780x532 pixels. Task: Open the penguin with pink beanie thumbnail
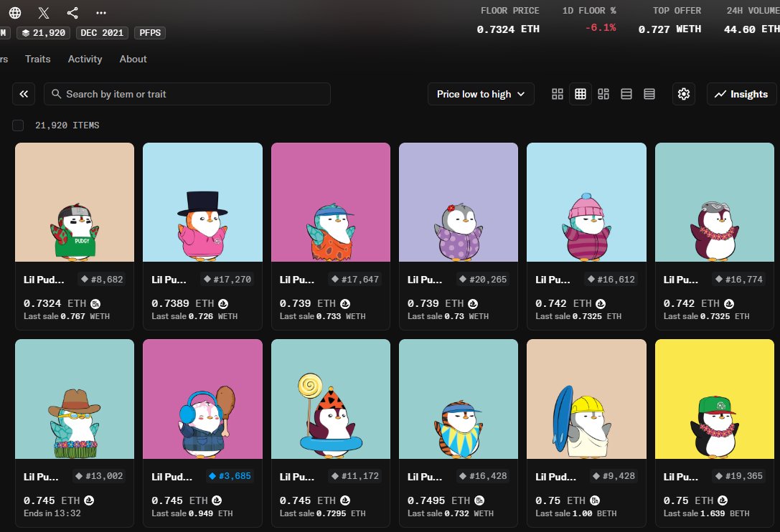click(x=586, y=202)
